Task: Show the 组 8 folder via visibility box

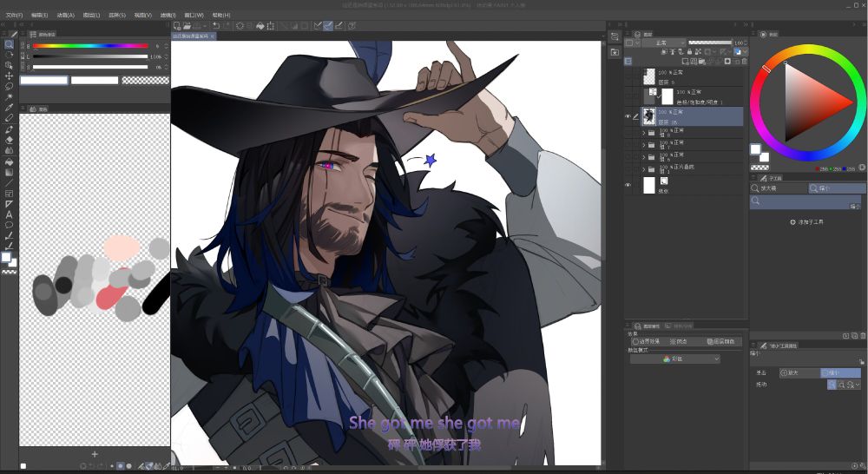Action: click(x=628, y=133)
